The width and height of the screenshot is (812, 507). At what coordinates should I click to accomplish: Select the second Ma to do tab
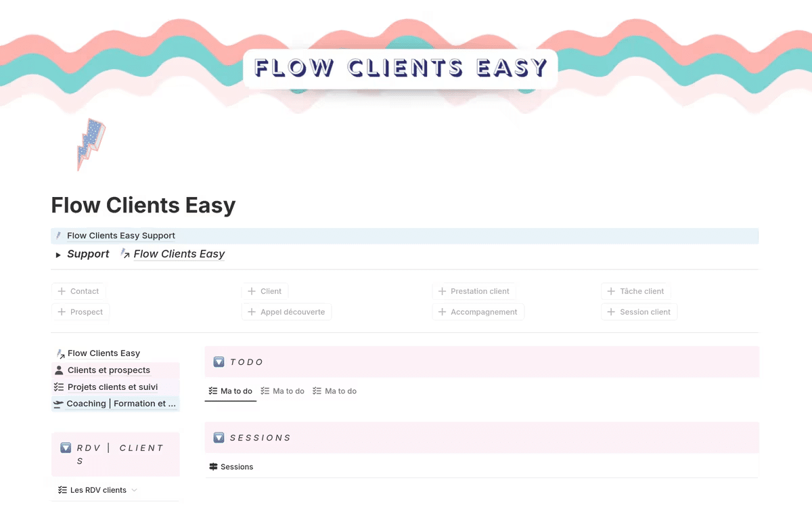click(x=283, y=391)
